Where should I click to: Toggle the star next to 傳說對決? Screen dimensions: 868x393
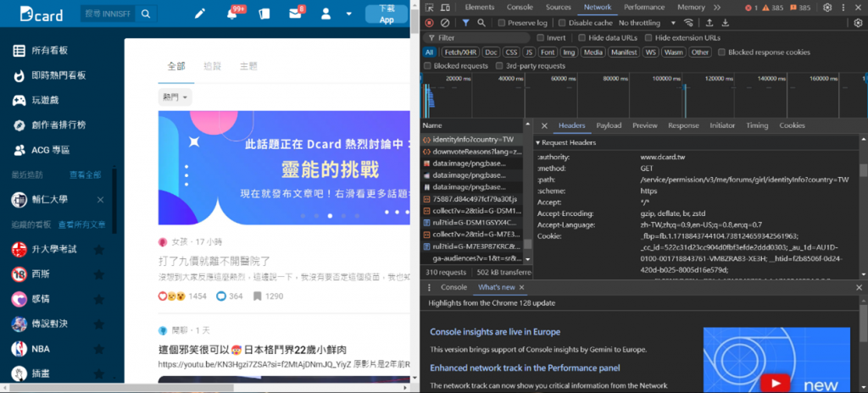tap(99, 324)
